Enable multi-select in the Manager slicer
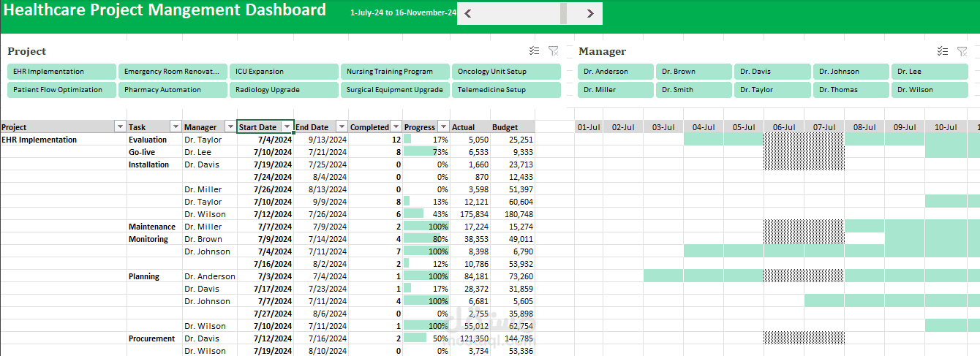The width and height of the screenshot is (980, 356). [x=943, y=51]
